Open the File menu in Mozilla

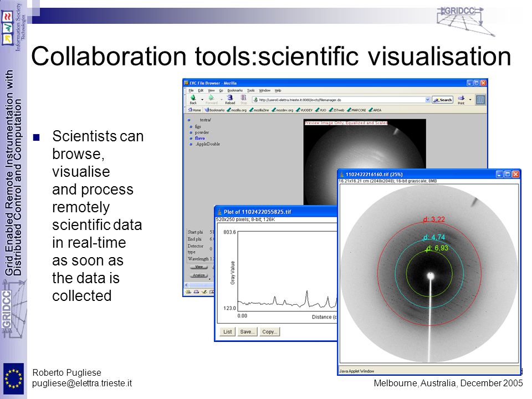(x=191, y=90)
